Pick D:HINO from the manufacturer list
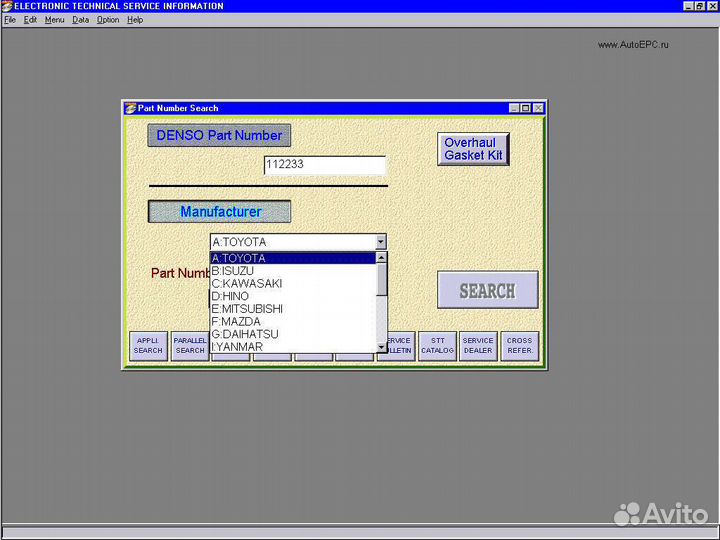The image size is (720, 540). [231, 296]
